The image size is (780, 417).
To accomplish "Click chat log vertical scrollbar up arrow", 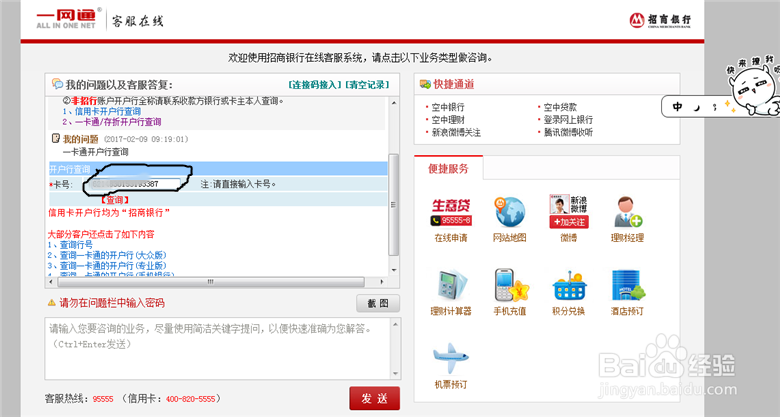I will click(393, 103).
